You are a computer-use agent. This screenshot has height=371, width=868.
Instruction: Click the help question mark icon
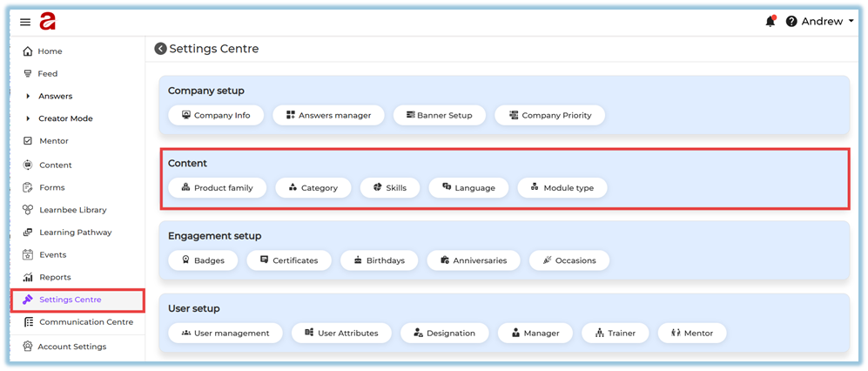(x=791, y=22)
